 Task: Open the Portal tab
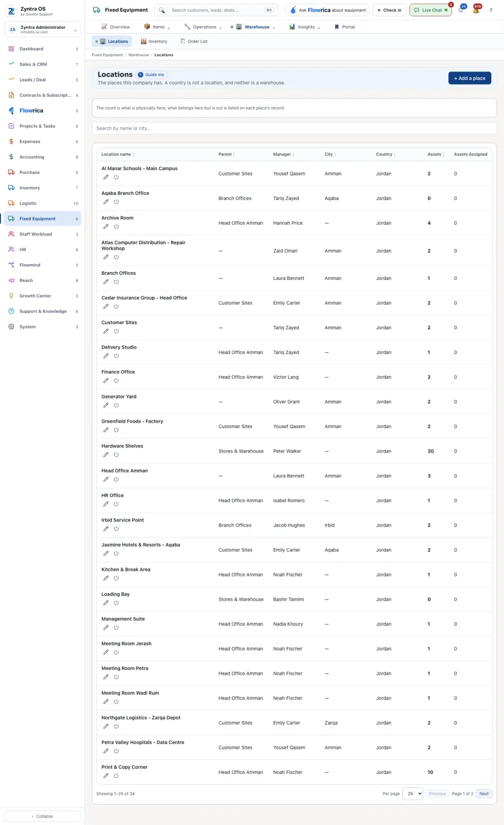(x=344, y=27)
